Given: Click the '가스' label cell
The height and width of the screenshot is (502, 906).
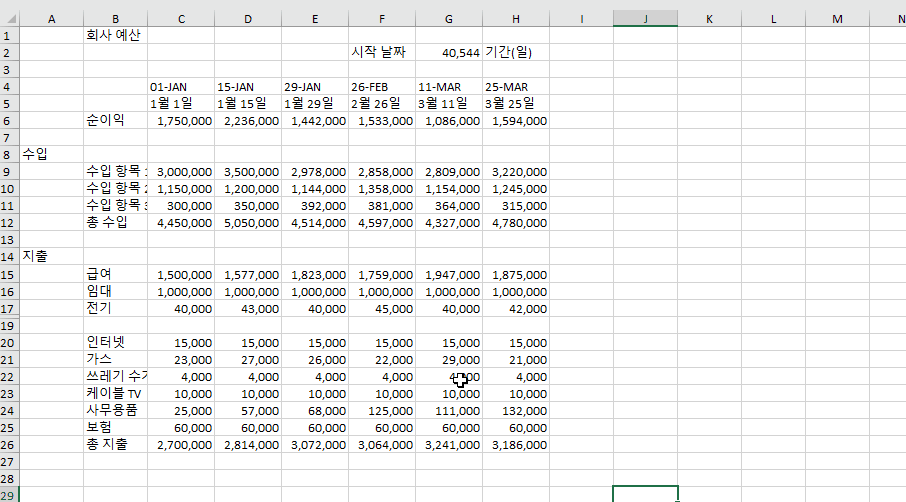Looking at the screenshot, I should coord(115,359).
